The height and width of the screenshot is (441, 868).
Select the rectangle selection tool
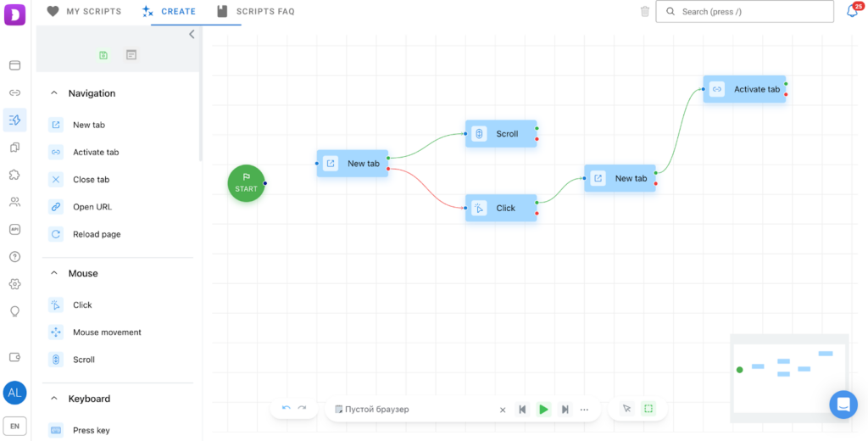pos(648,409)
